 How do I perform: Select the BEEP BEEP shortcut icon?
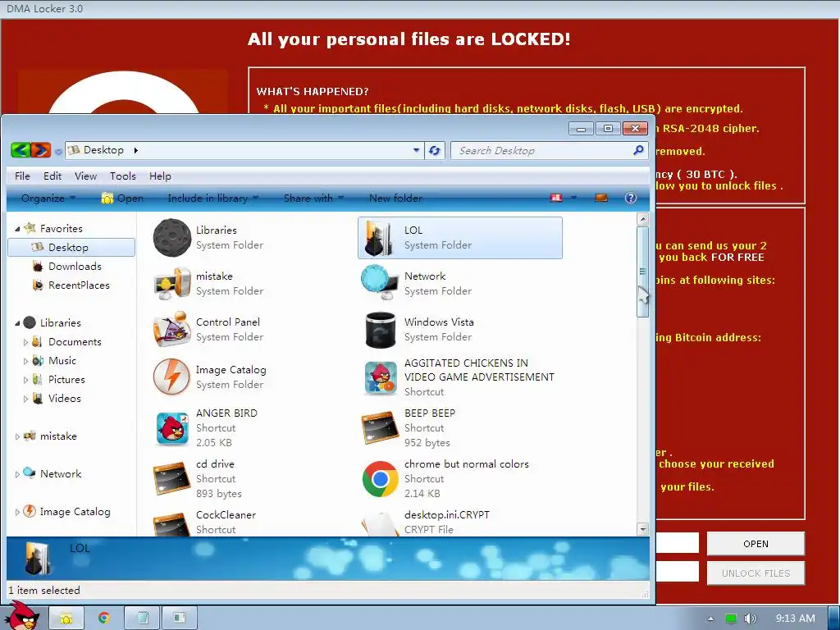point(380,428)
